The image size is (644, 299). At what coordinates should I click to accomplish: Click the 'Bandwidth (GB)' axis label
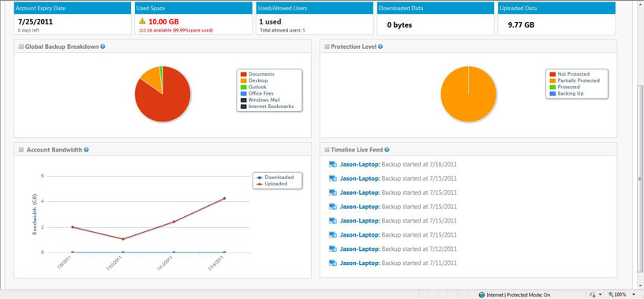(x=35, y=215)
